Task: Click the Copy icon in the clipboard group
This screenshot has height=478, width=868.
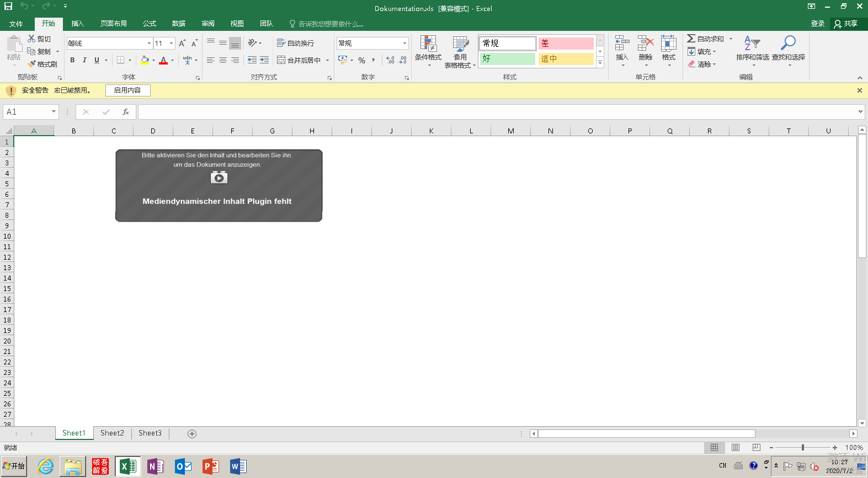Action: 31,51
